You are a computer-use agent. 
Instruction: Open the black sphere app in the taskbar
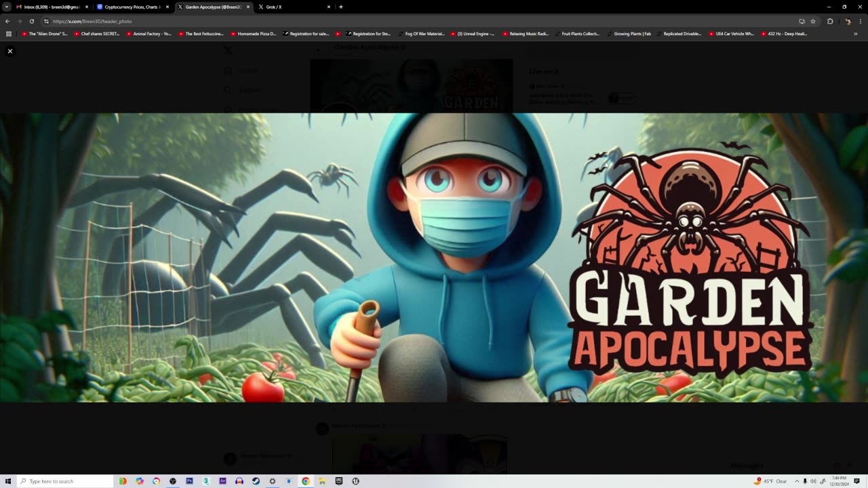click(x=173, y=481)
